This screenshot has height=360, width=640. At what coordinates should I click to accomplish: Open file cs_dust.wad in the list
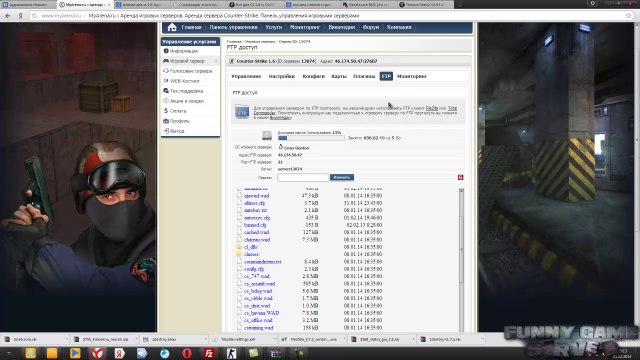point(257,306)
